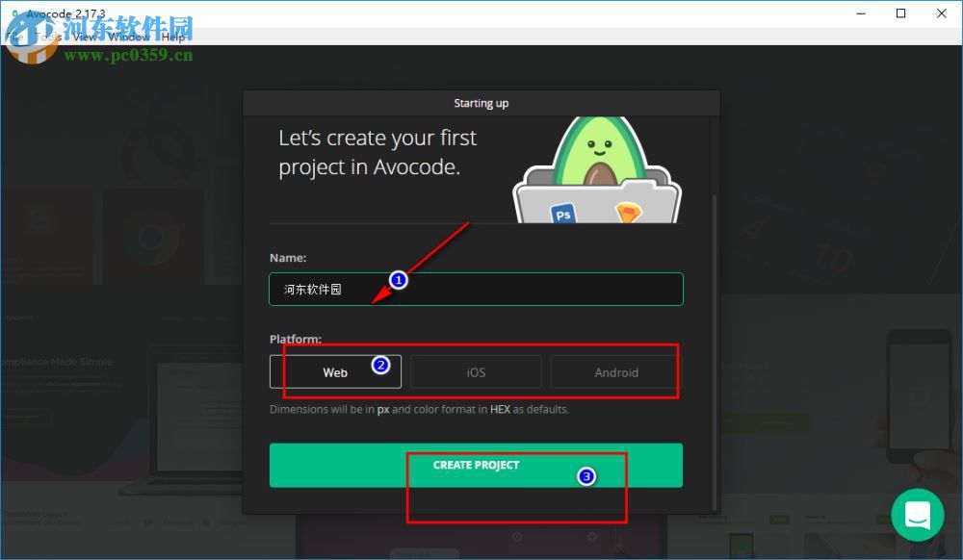Click the circled number 1 badge near the arrow

[398, 280]
